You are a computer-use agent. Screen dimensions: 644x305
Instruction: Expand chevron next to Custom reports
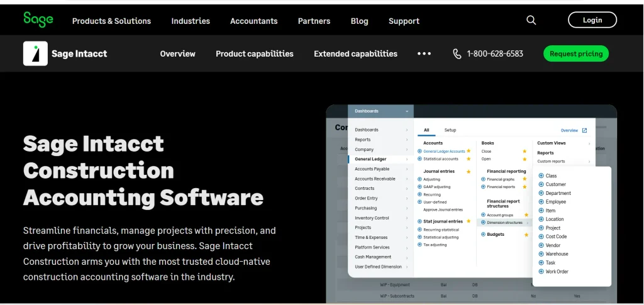(589, 162)
